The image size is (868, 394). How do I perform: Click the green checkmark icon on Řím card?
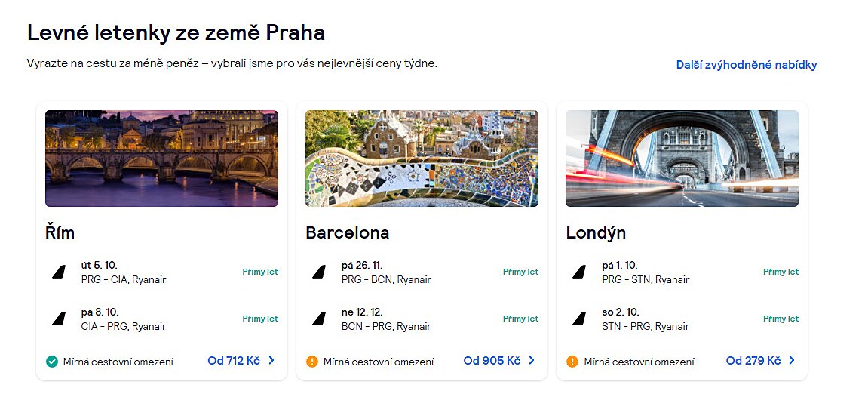[52, 362]
